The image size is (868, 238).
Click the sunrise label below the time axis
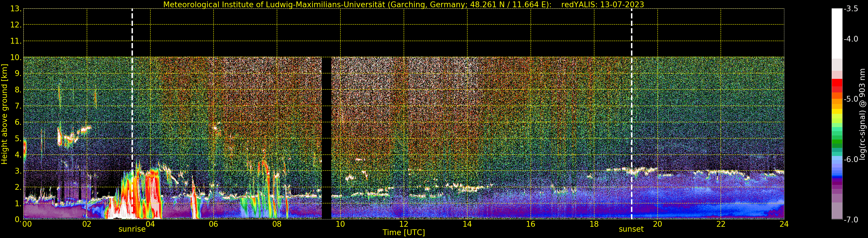click(x=132, y=229)
